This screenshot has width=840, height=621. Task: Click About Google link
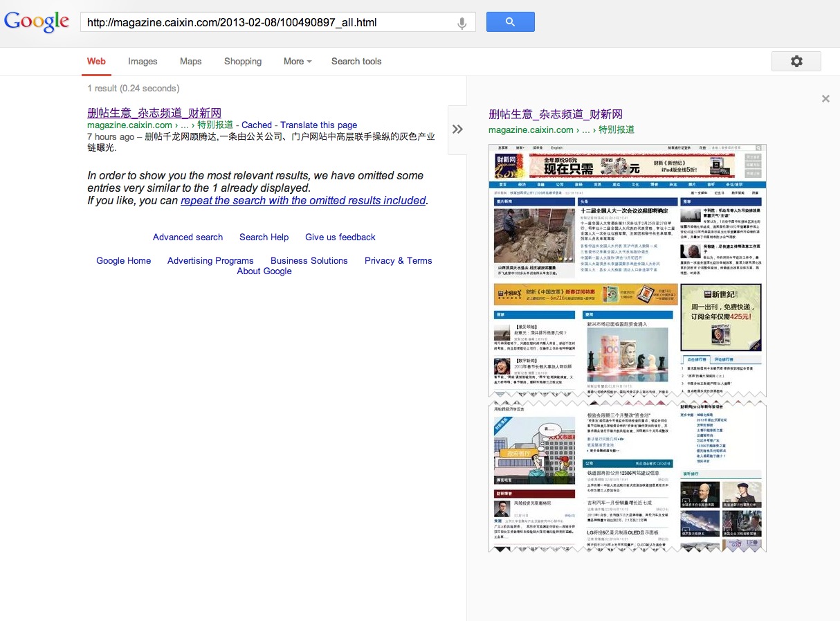(x=264, y=271)
